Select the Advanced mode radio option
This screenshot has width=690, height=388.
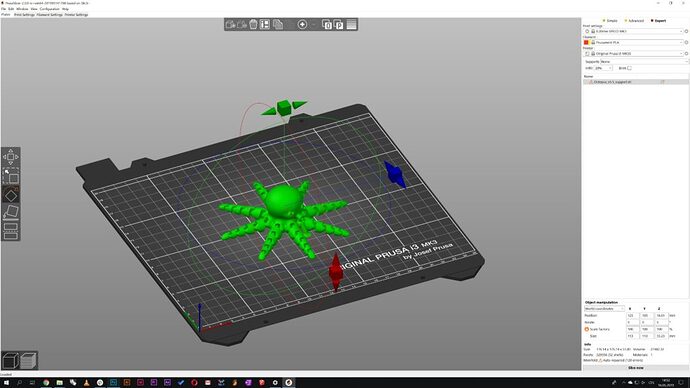(634, 21)
